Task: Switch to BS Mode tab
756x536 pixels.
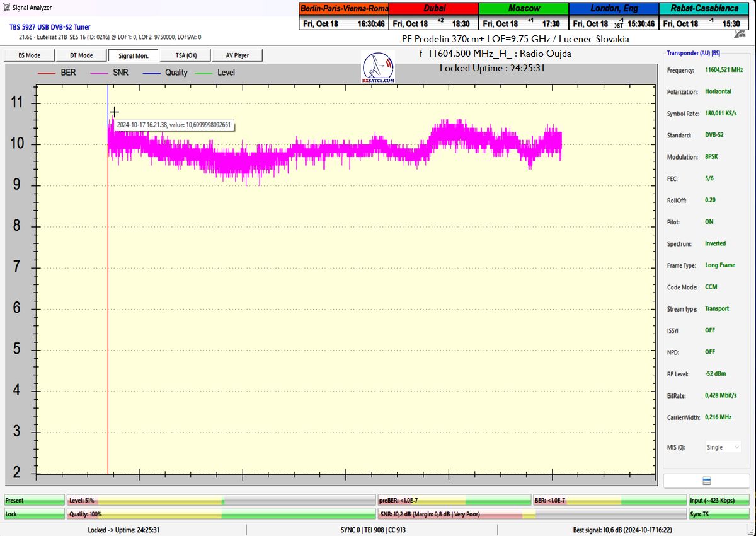Action: click(x=30, y=55)
